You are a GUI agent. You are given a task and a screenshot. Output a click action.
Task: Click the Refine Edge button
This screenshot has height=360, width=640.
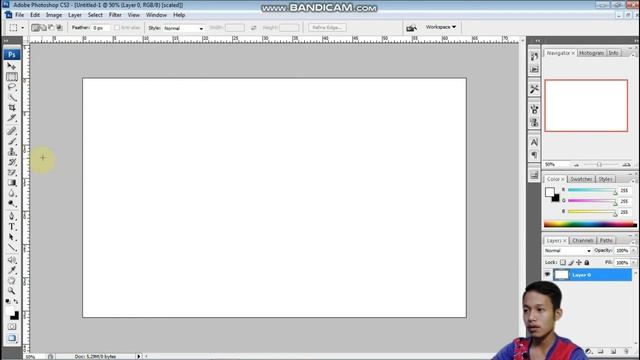[327, 28]
